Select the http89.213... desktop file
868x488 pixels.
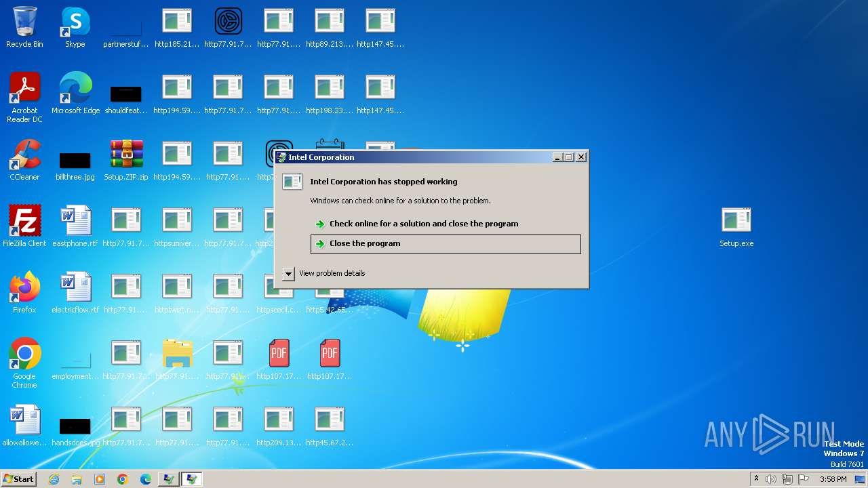click(330, 28)
